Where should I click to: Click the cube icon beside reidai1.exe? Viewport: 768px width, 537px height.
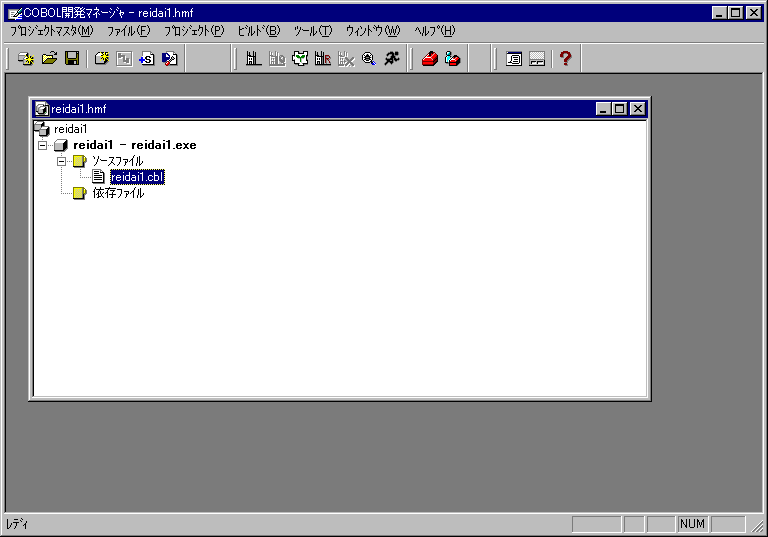[x=61, y=145]
